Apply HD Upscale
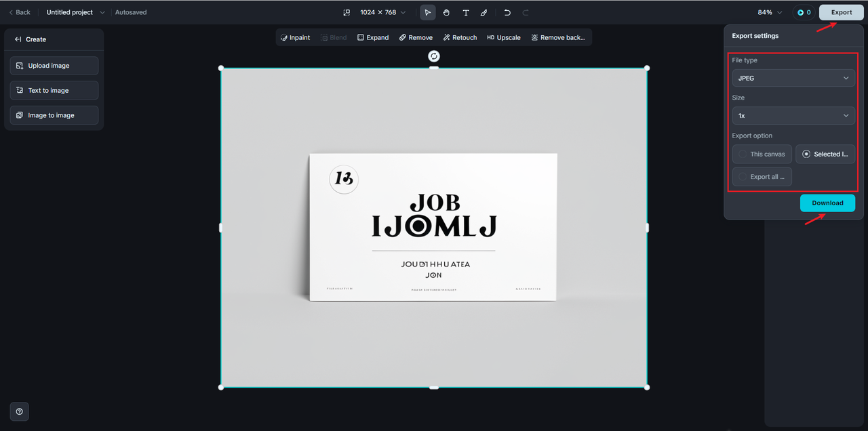The image size is (868, 431). coord(503,37)
